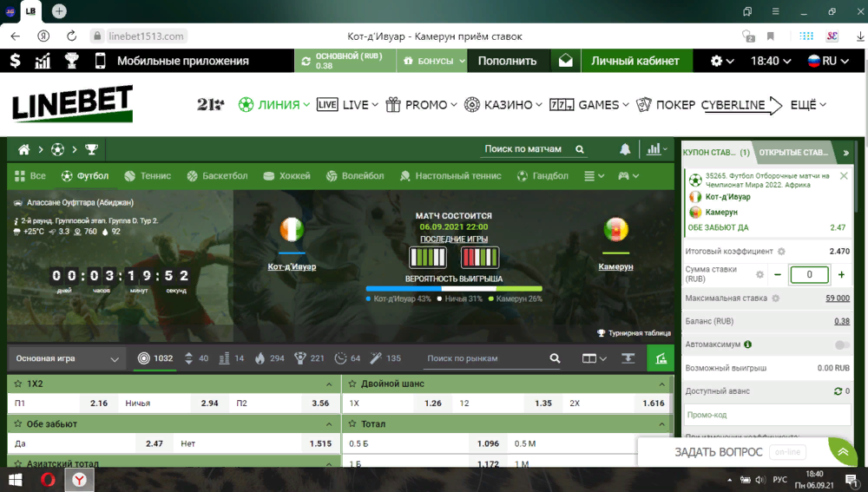Open Итоговый коэффициент settings gear

point(781,252)
